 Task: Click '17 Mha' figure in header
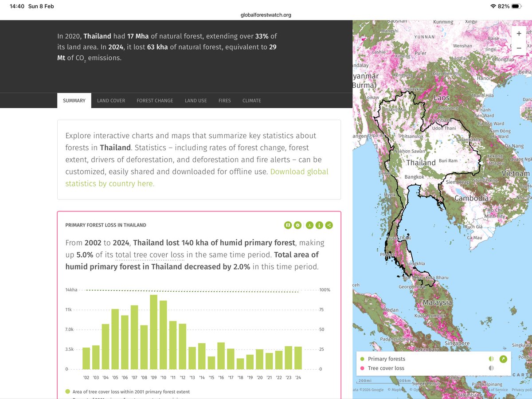pos(138,36)
